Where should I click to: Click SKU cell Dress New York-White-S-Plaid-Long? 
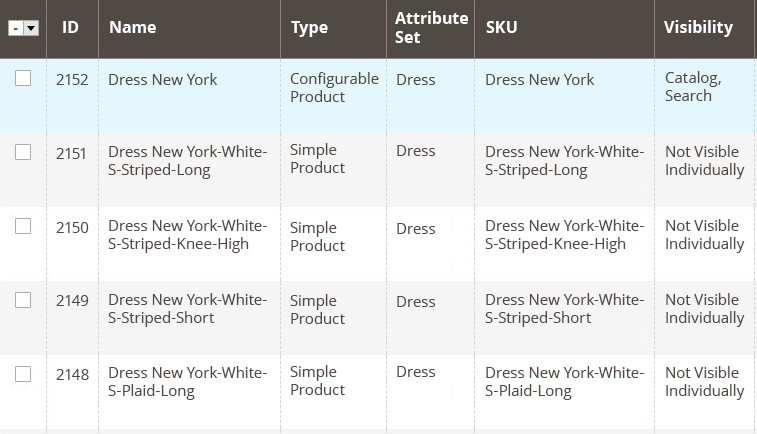coord(564,382)
